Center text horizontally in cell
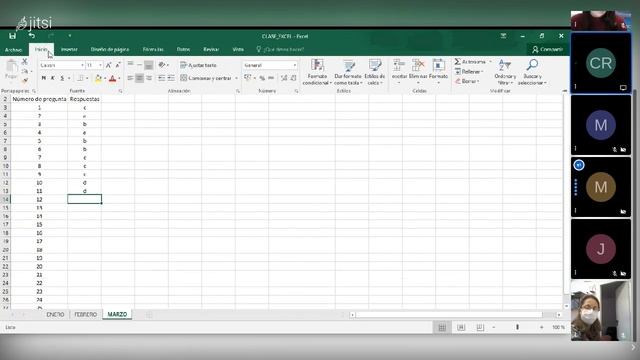This screenshot has height=360, width=640. (140, 78)
